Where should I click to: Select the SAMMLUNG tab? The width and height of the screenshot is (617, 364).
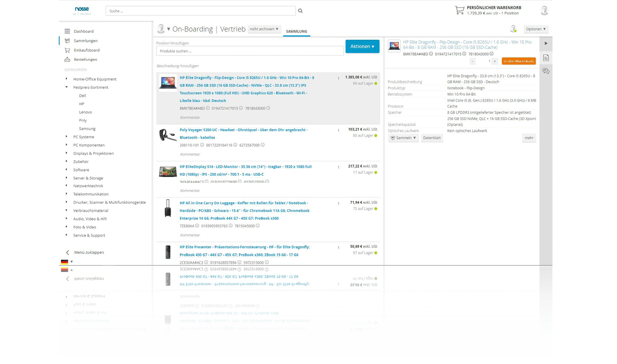point(296,31)
